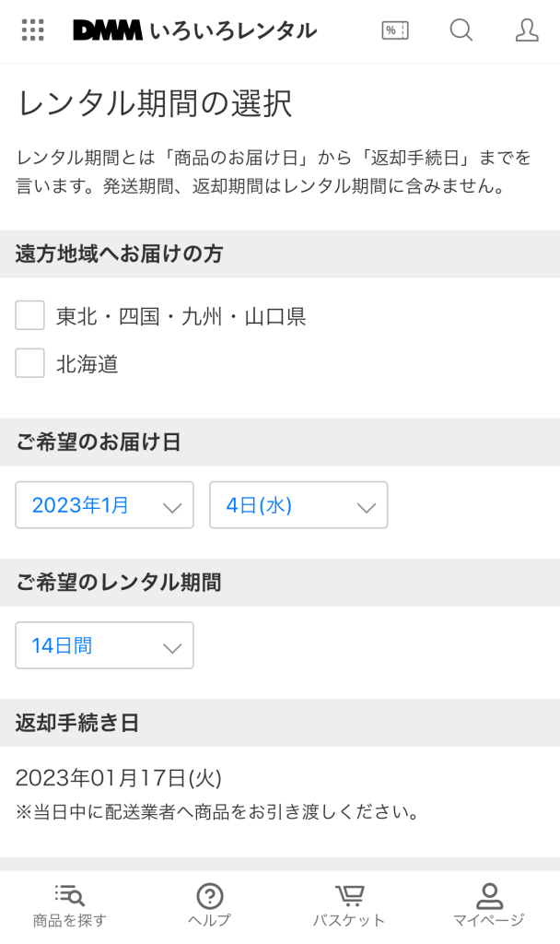The height and width of the screenshot is (944, 560).
Task: Enable the 北海道 checkbox
Action: point(30,364)
